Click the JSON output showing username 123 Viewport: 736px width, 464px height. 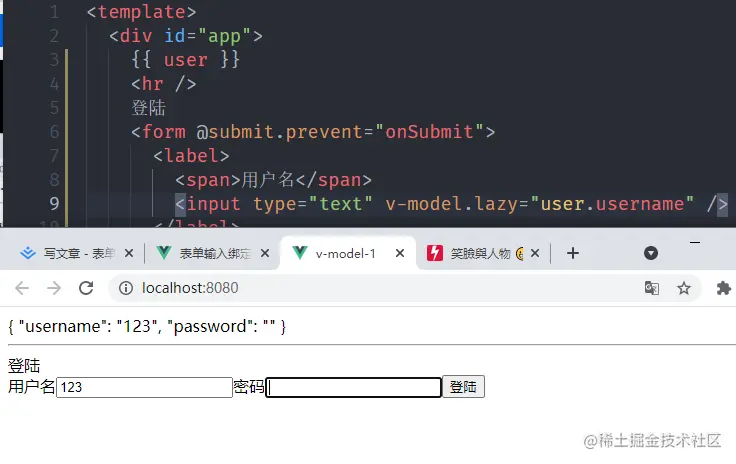pyautogui.click(x=147, y=326)
